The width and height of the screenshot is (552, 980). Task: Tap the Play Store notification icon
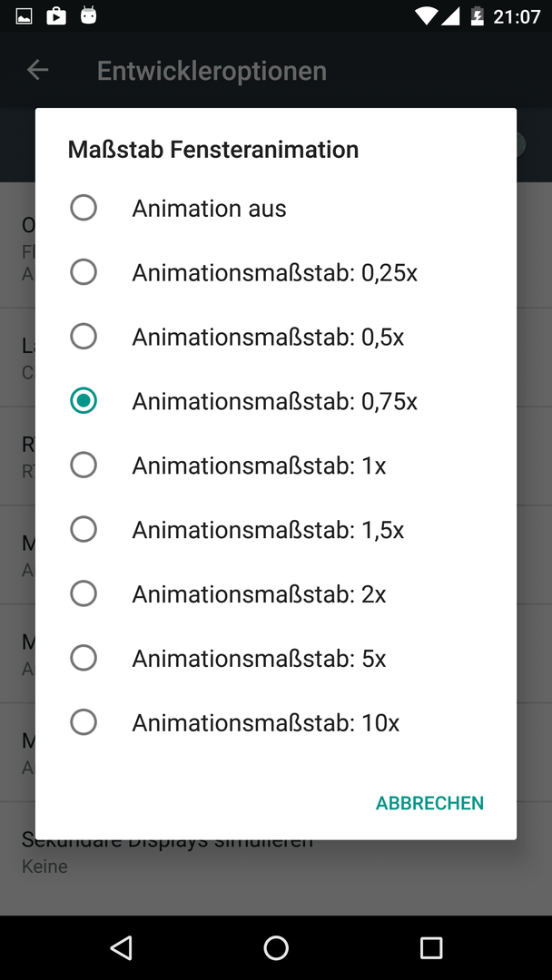pyautogui.click(x=56, y=16)
